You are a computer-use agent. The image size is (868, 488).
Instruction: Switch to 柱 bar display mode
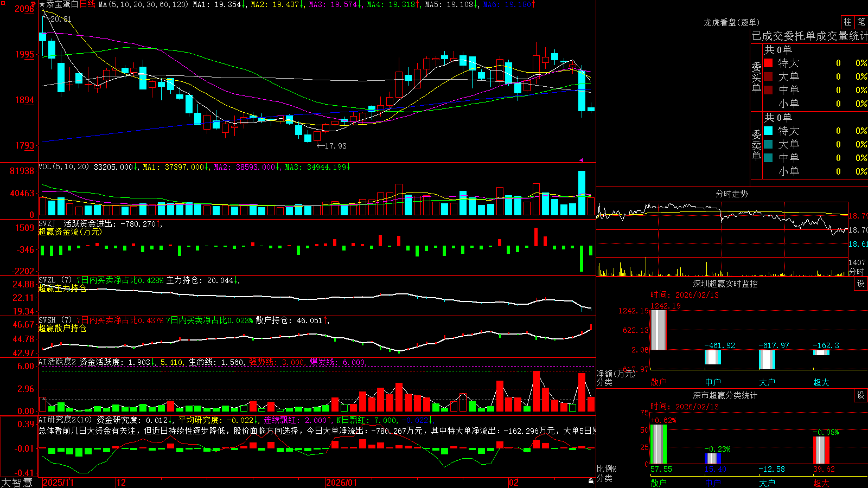pyautogui.click(x=847, y=22)
